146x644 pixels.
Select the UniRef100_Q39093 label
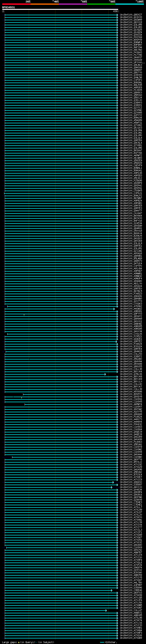(x=131, y=75)
